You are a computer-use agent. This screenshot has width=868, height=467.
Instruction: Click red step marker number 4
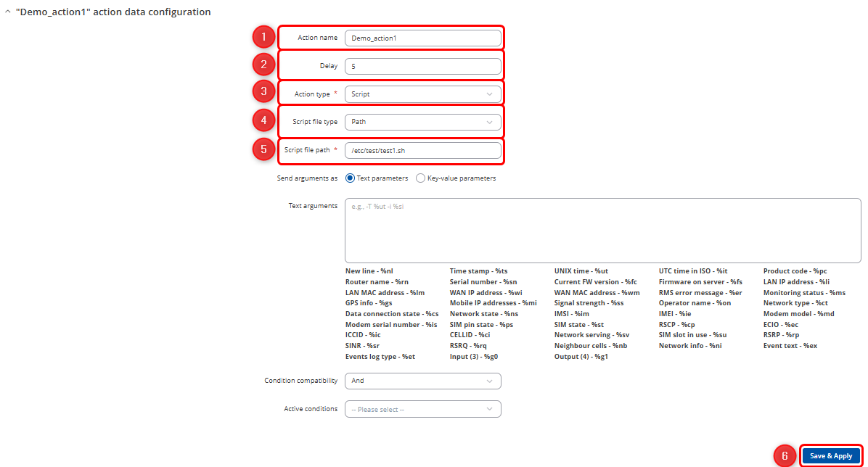pos(264,120)
